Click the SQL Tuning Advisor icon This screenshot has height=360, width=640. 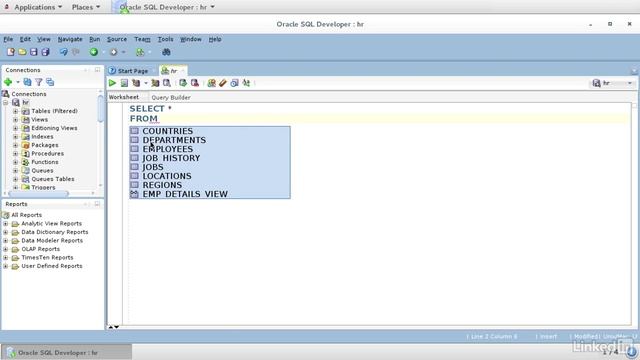(167, 83)
